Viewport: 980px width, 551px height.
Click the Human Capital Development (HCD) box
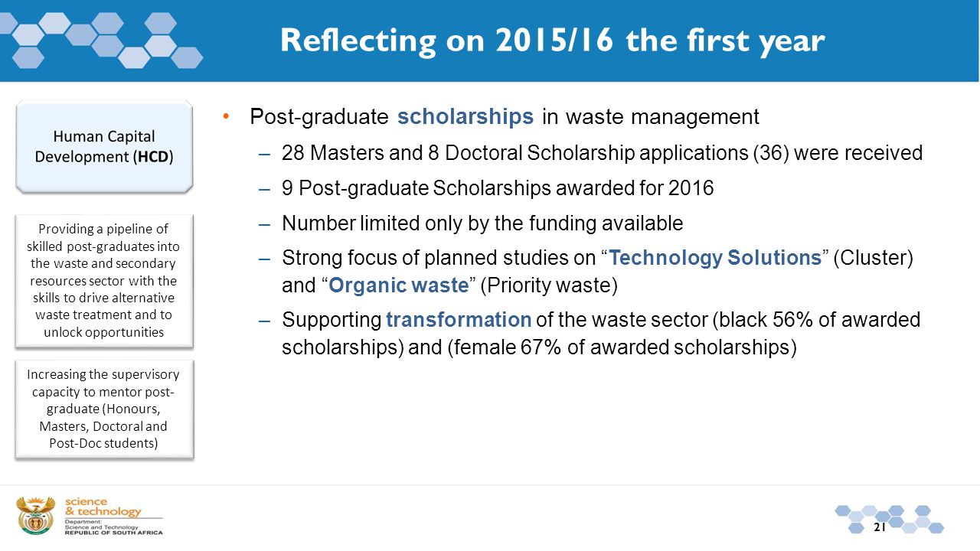[x=104, y=146]
